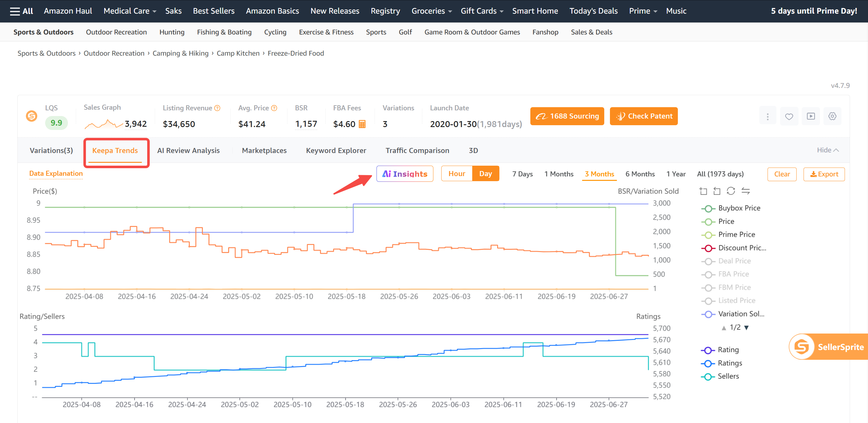Open the settings gear icon
This screenshot has height=423, width=868.
tap(832, 116)
